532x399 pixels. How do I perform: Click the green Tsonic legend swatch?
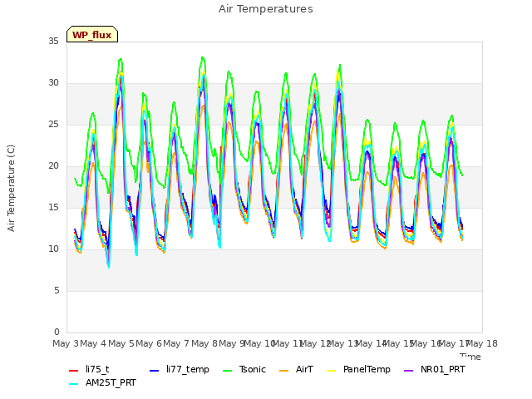(x=227, y=371)
